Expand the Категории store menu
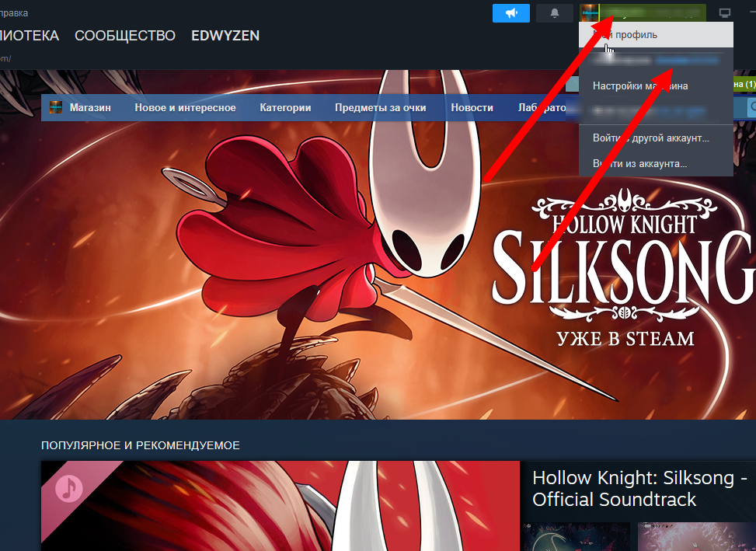The image size is (756, 551). click(285, 107)
